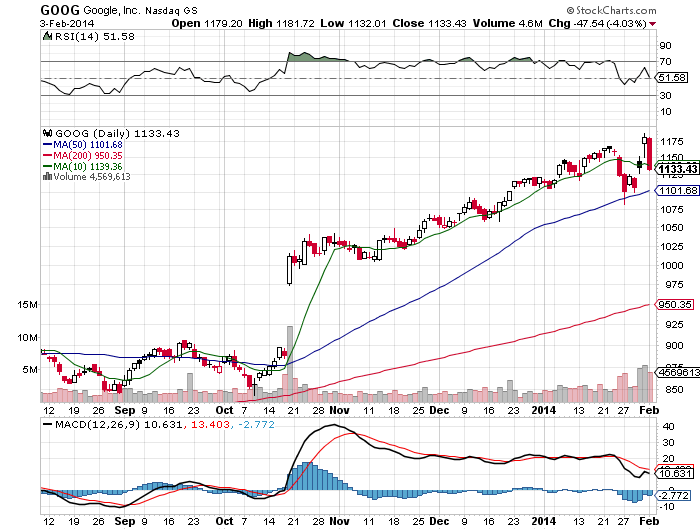Click the Oct label on price chart axis

click(224, 410)
